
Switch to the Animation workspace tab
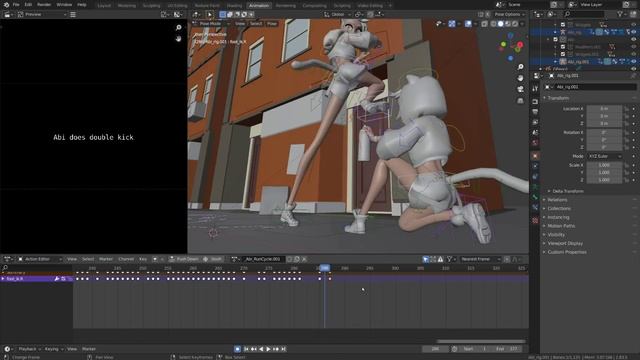tap(259, 6)
